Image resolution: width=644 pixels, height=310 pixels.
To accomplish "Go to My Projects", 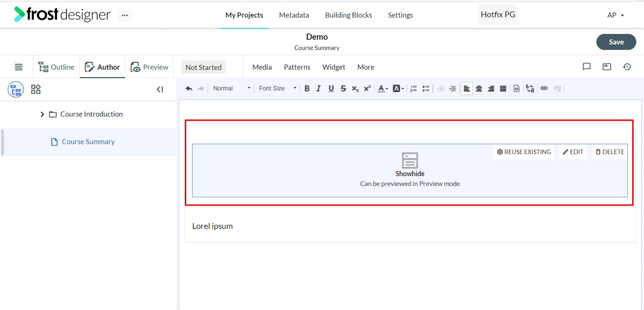I will [244, 15].
